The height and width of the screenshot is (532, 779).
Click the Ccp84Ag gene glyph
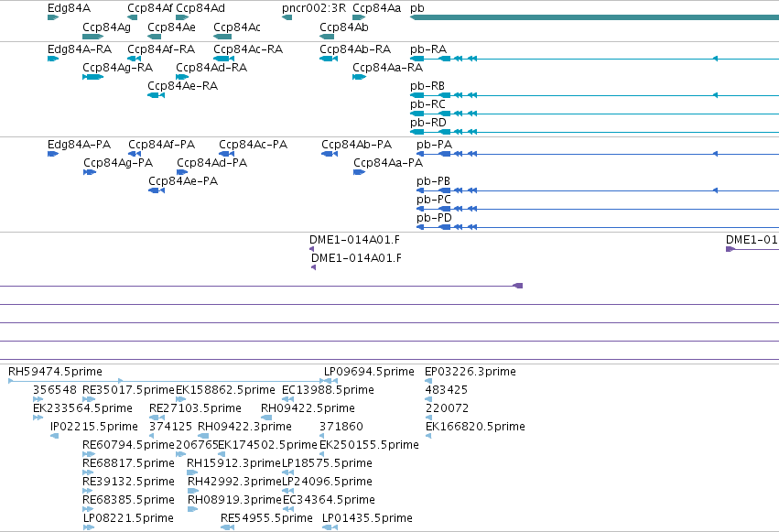tap(92, 37)
